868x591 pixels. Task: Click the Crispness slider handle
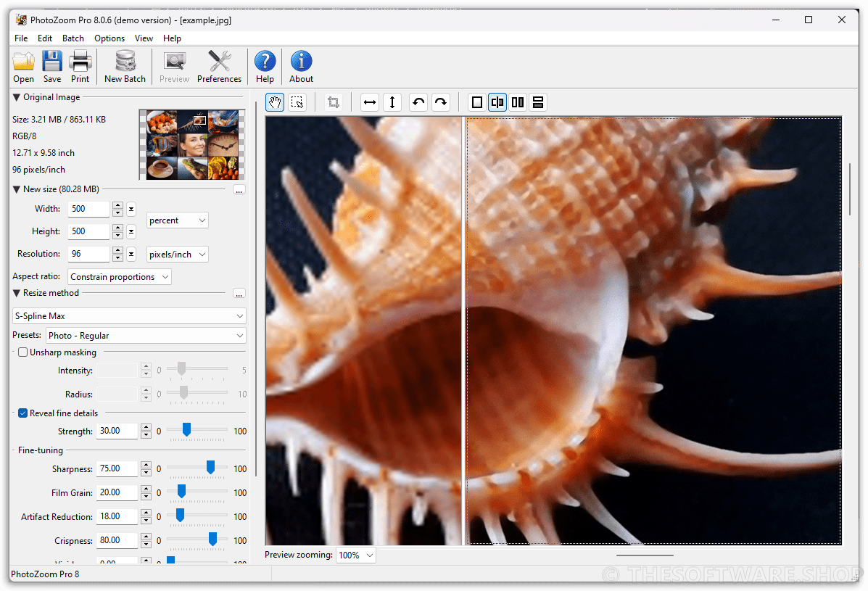click(212, 539)
